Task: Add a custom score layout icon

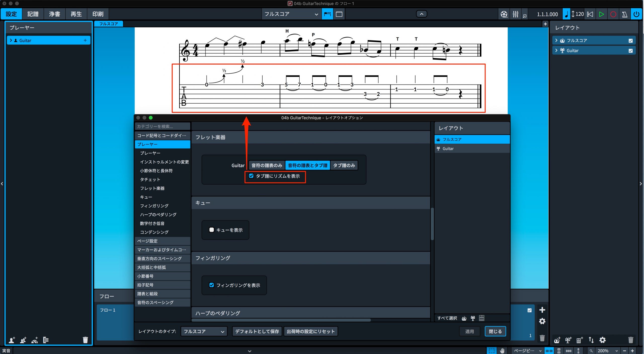Action: click(x=580, y=340)
